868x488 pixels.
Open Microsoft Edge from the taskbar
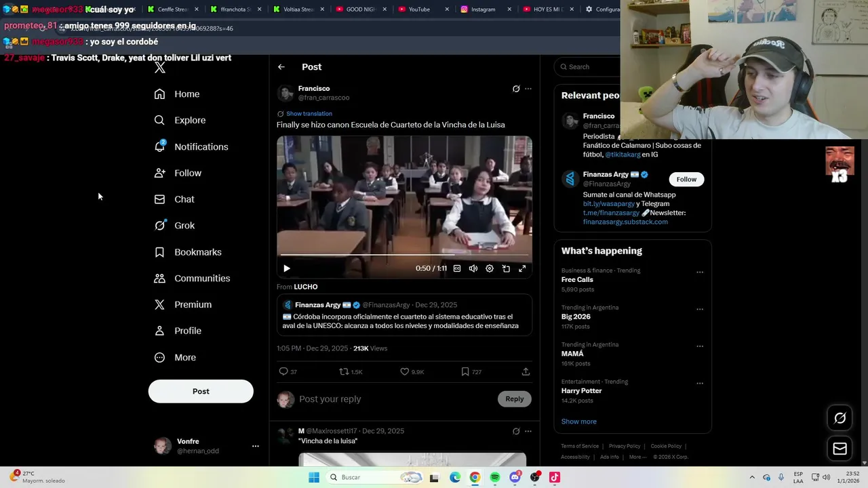pos(455,478)
